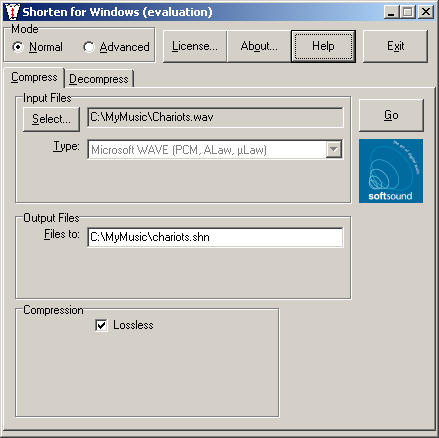
Task: Select the Normal mode radio button
Action: (x=18, y=47)
